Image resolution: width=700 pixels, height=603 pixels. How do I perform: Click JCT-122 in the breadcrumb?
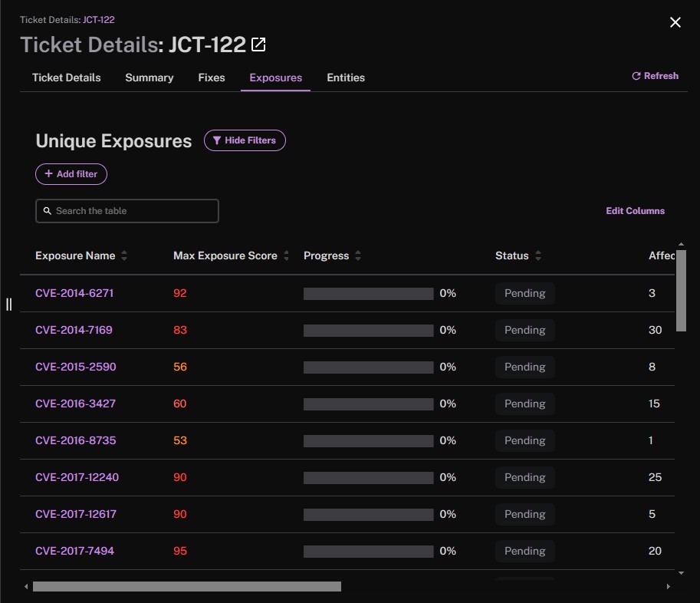click(x=99, y=20)
